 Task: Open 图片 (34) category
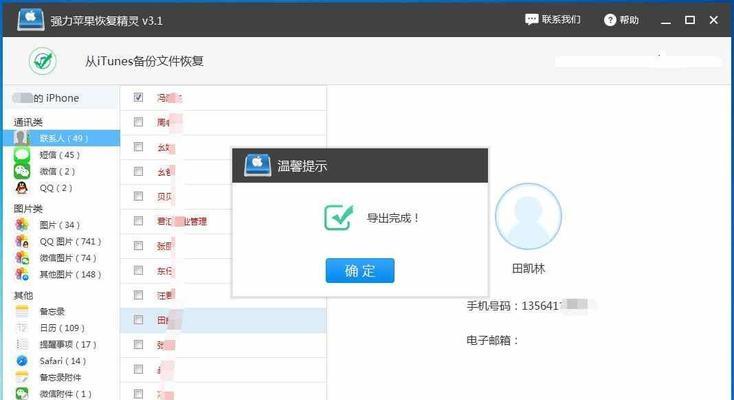coord(59,225)
